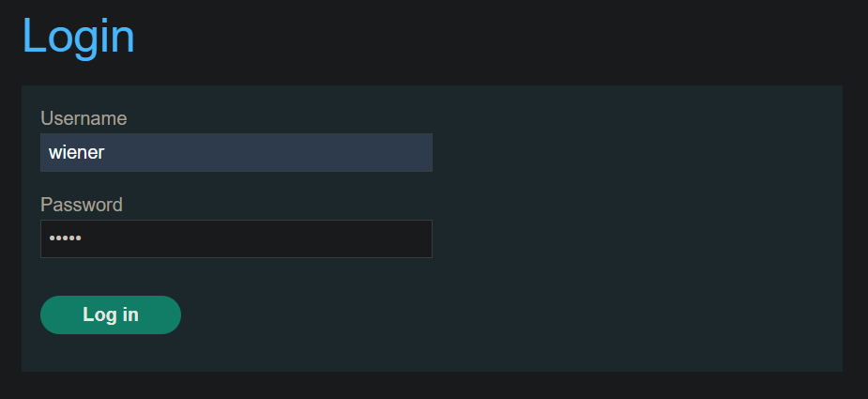The width and height of the screenshot is (868, 399).
Task: Focus the Password input field
Action: pos(236,238)
